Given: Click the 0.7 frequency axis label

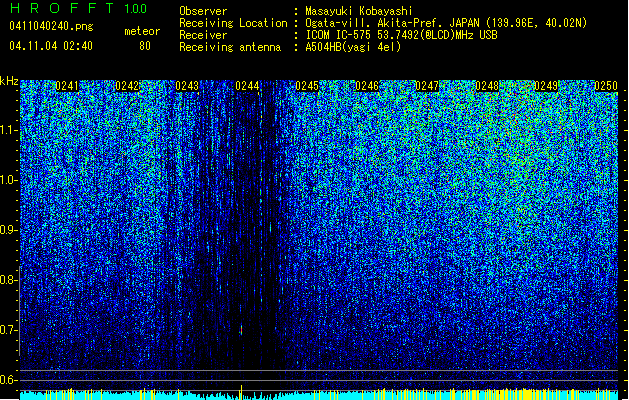Looking at the screenshot, I should click(x=8, y=330).
